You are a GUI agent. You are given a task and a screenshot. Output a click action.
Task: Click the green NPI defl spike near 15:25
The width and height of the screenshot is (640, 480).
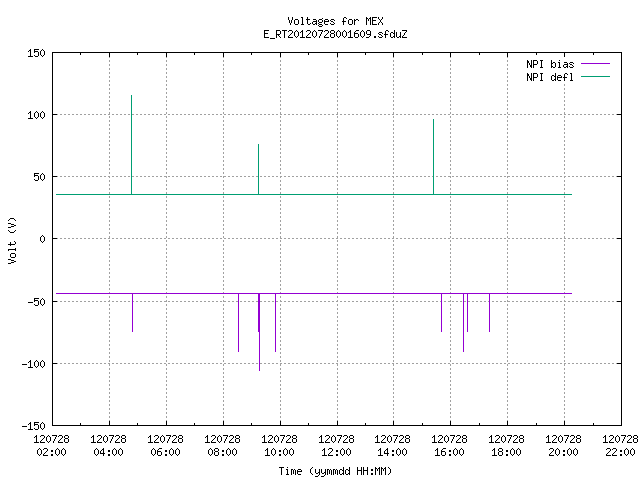coord(433,157)
